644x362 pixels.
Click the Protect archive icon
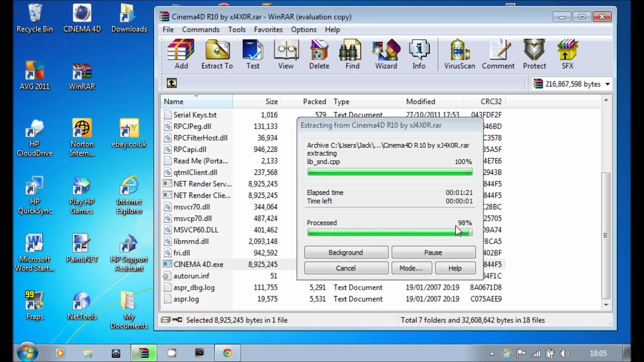click(534, 54)
